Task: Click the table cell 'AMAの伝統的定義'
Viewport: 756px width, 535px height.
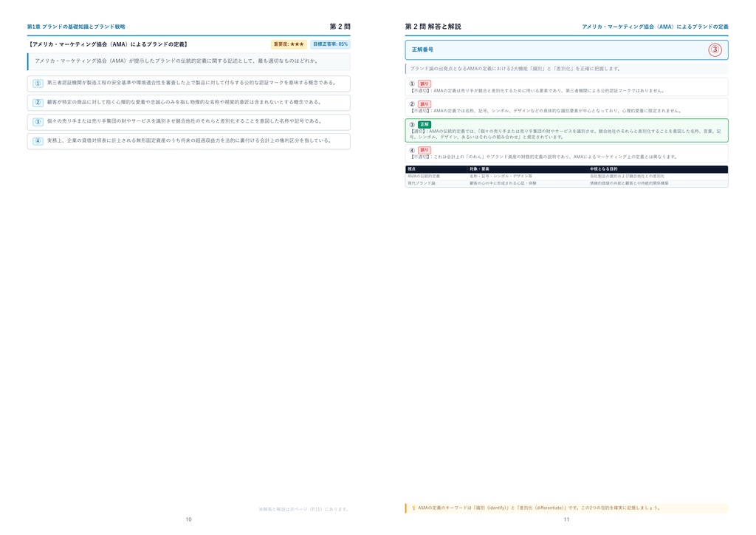Action: [x=424, y=177]
